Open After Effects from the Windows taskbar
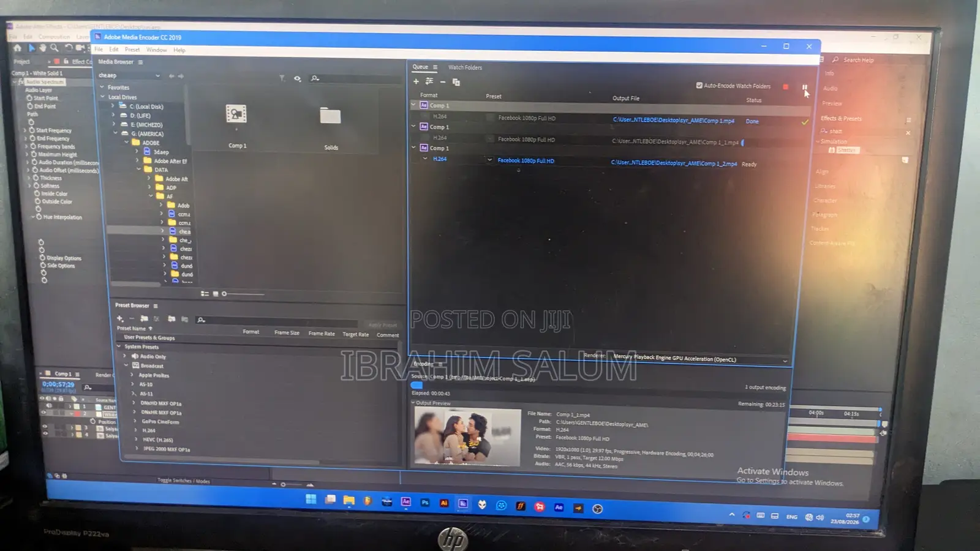Image resolution: width=980 pixels, height=551 pixels. point(405,502)
